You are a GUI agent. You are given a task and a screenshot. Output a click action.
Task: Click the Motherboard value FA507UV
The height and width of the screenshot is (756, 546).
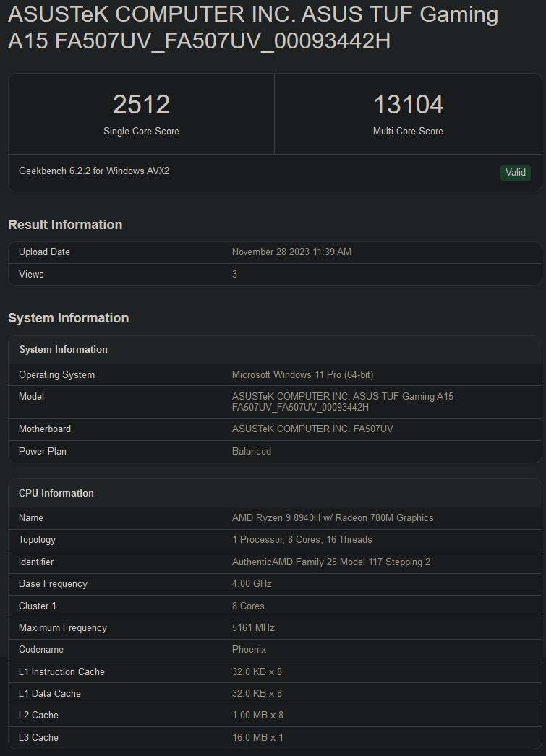click(x=312, y=429)
